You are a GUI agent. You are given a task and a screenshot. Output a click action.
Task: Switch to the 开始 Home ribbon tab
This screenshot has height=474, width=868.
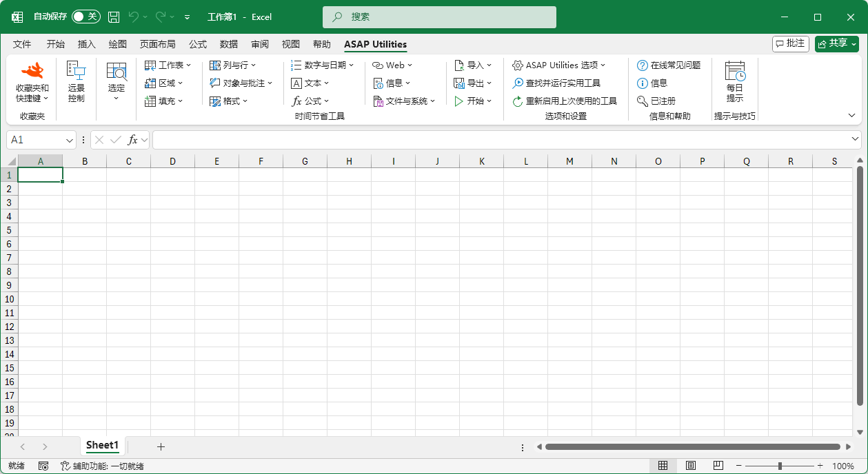point(56,44)
